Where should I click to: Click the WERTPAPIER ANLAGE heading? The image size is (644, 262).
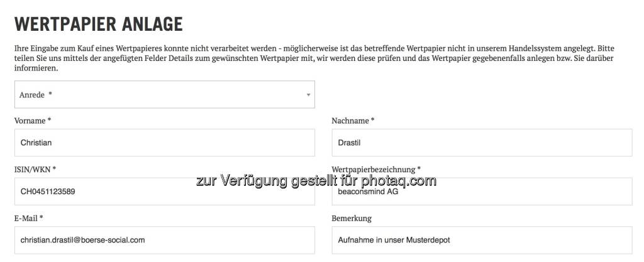(98, 24)
